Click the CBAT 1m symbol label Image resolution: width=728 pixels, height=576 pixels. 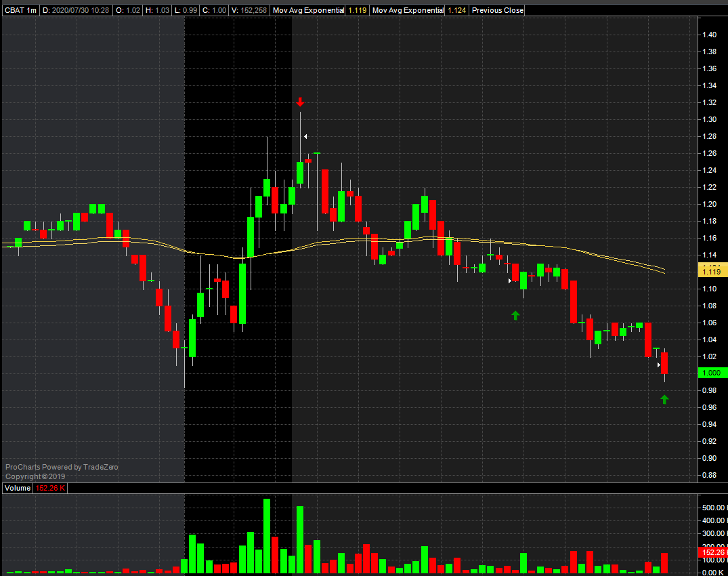click(x=20, y=10)
